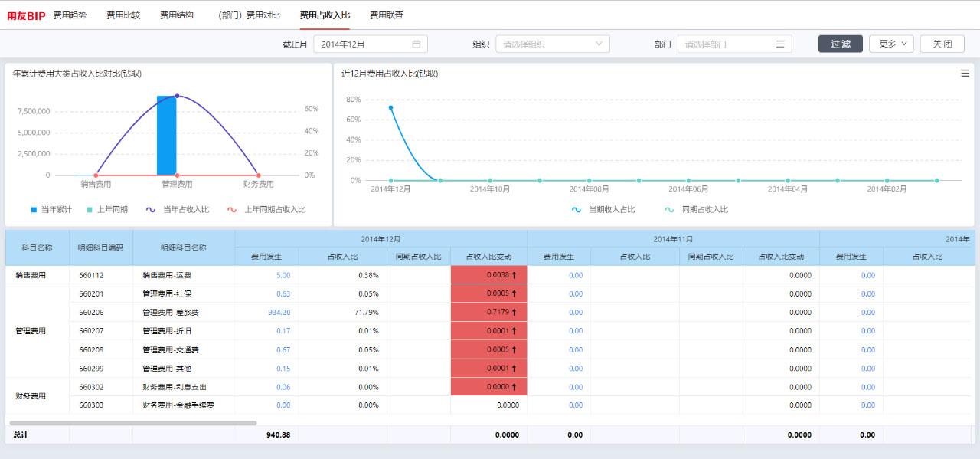Toggle the 上年同期占收入比 legend line

pos(267,209)
